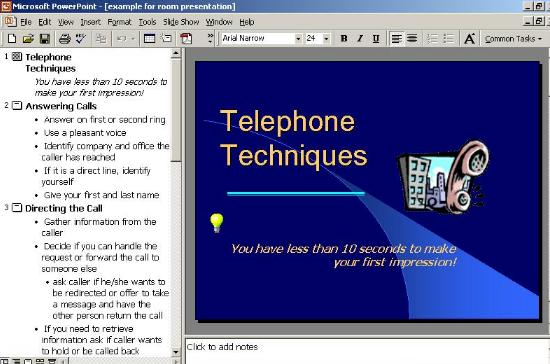
Task: Expand More Buttons chevron on standard toolbar
Action: (210, 38)
